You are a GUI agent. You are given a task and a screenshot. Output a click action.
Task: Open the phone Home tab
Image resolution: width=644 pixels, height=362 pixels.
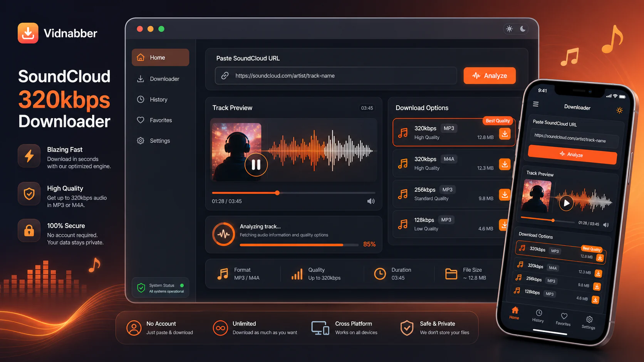click(515, 313)
